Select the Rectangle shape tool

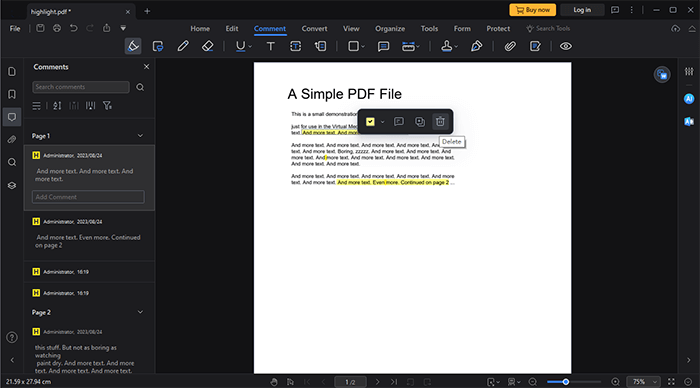353,46
